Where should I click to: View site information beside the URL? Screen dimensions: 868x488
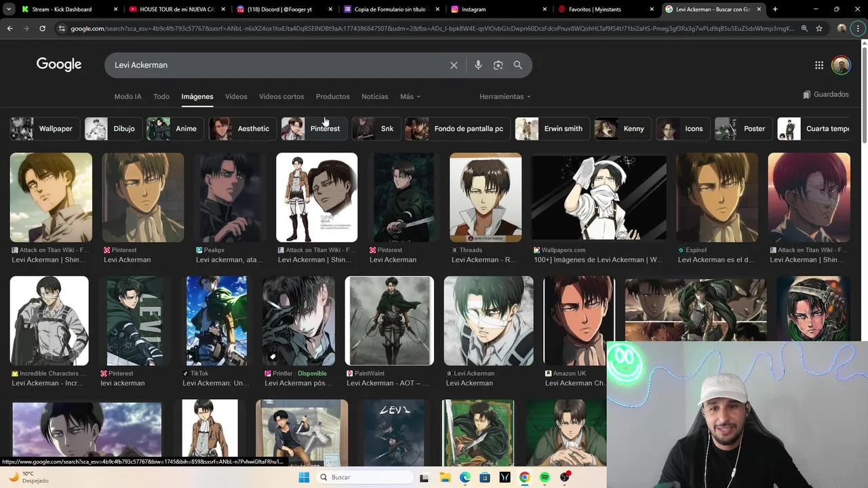[x=62, y=28]
